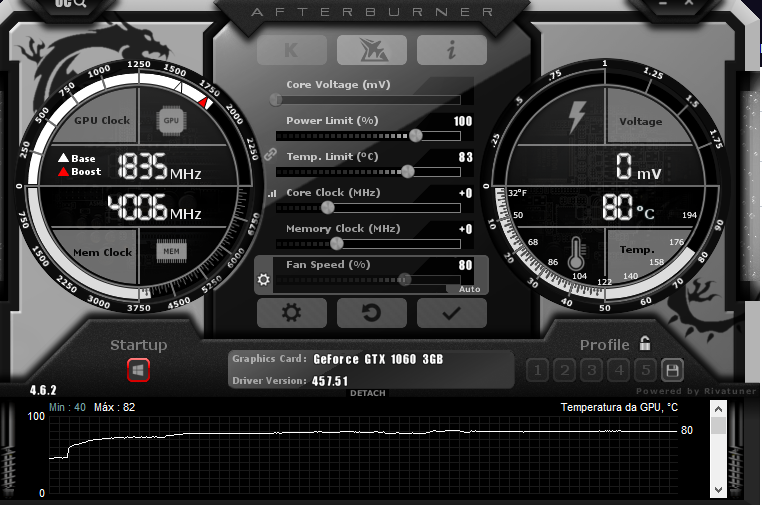Screen dimensions: 762x505
Task: Click the thermometer temperature icon
Action: 576,253
